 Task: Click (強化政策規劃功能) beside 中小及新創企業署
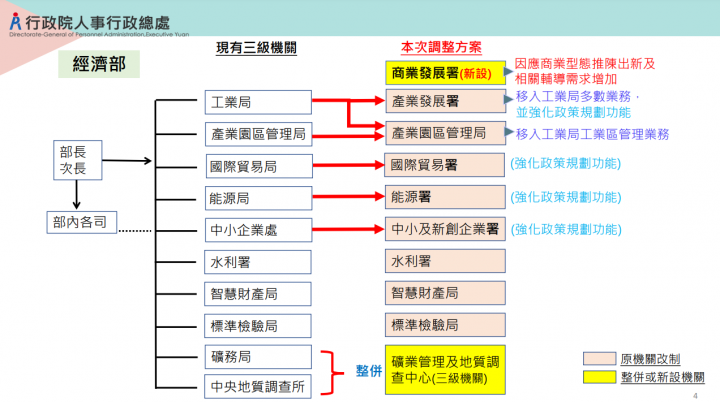[566, 229]
